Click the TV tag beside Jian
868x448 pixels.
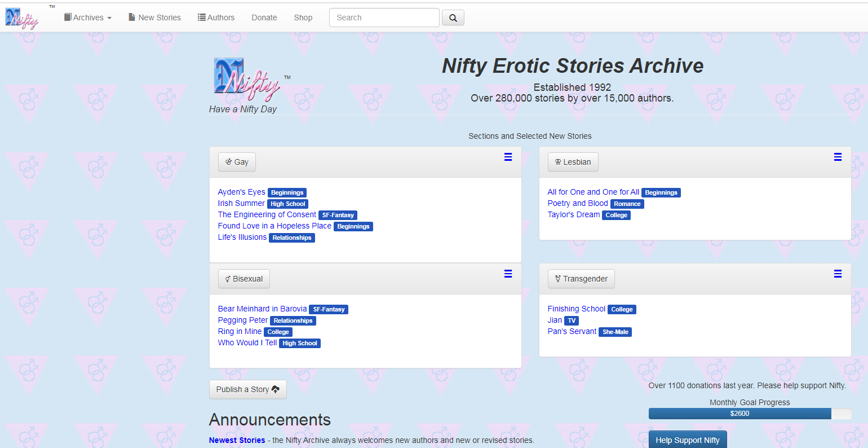[572, 320]
